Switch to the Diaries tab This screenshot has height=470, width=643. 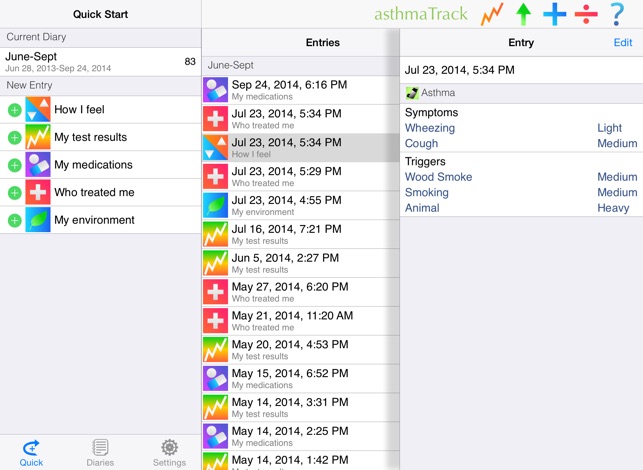click(x=100, y=452)
